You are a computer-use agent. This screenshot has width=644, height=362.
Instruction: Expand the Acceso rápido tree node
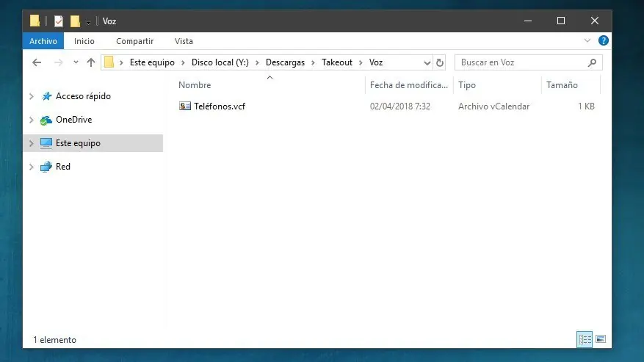click(32, 96)
